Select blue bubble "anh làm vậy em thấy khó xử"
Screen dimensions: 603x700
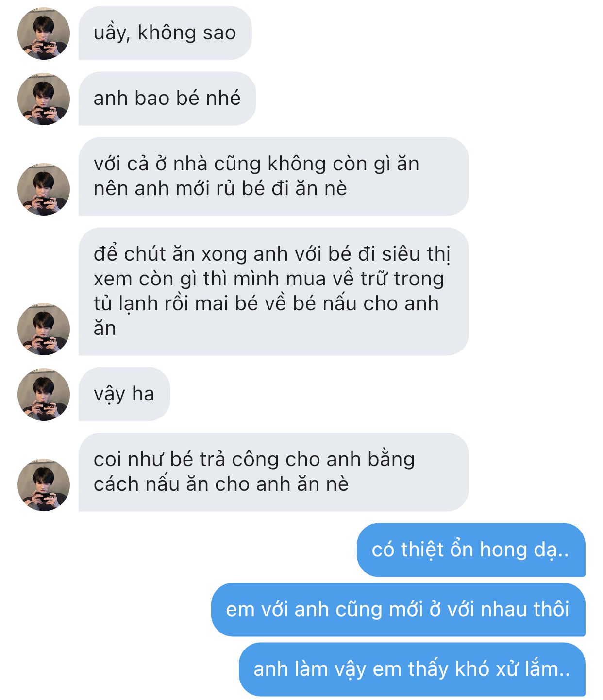point(412,669)
